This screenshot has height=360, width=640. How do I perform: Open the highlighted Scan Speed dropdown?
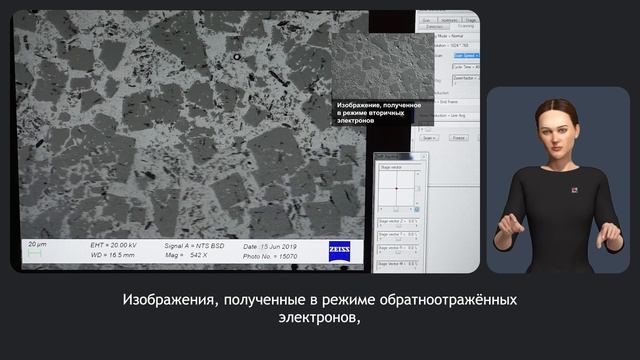[x=467, y=56]
